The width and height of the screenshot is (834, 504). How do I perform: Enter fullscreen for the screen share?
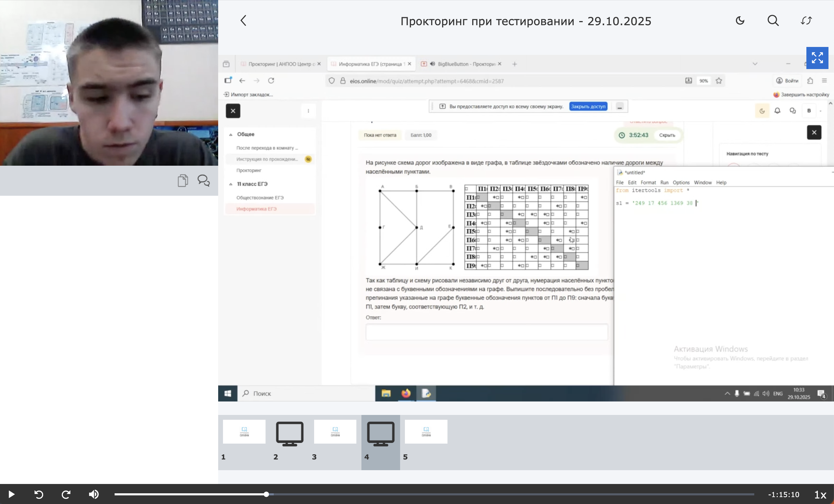tap(817, 58)
